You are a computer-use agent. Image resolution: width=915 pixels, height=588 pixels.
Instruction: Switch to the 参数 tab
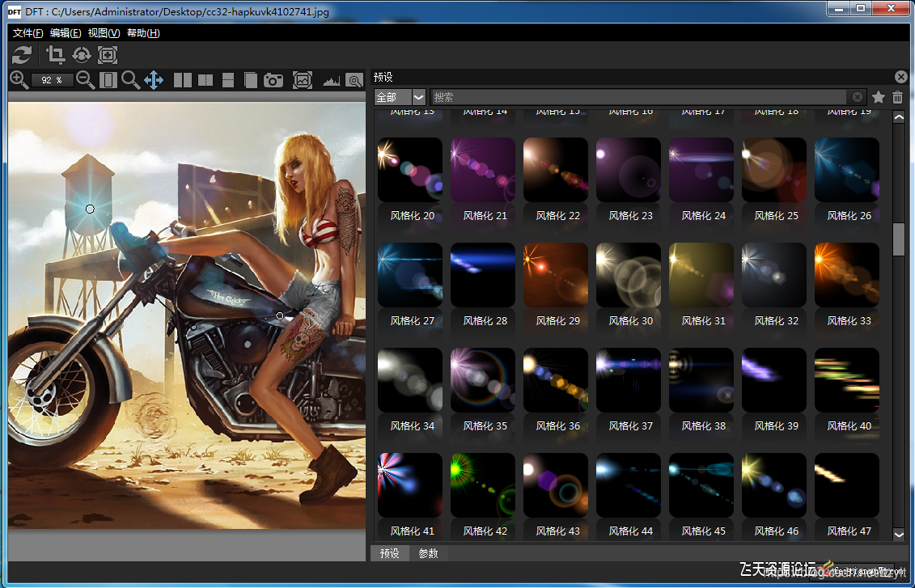click(x=428, y=553)
